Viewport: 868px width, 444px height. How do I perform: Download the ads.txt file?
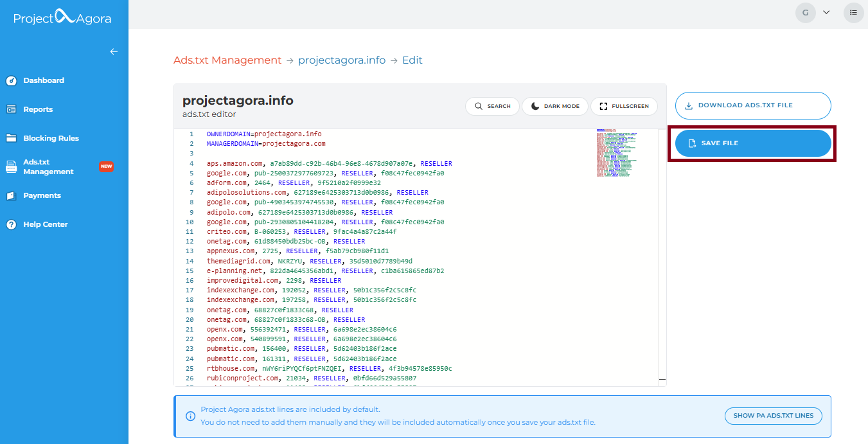click(x=753, y=105)
